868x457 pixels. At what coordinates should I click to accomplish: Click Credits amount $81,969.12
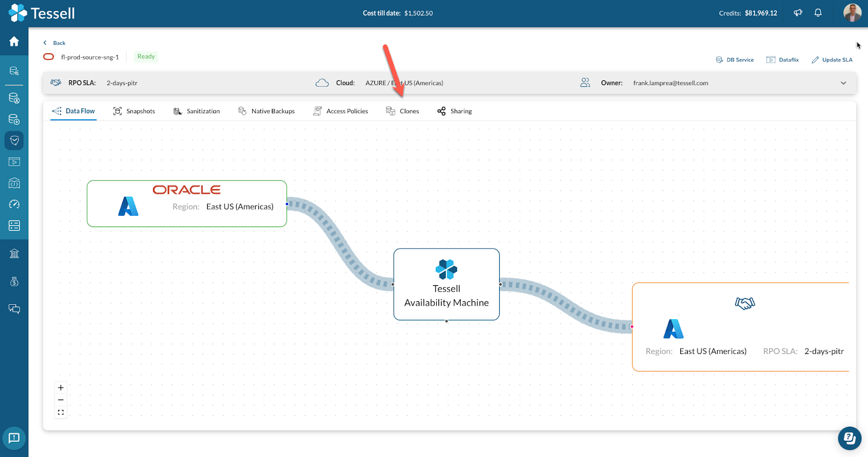click(761, 13)
